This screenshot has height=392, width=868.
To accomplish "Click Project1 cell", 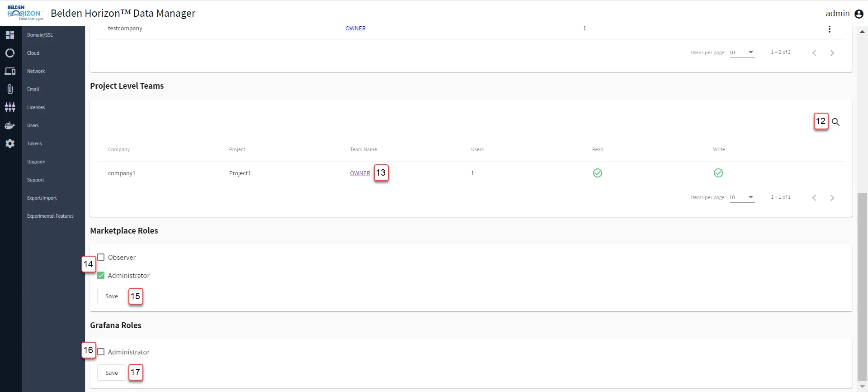I will [x=240, y=173].
